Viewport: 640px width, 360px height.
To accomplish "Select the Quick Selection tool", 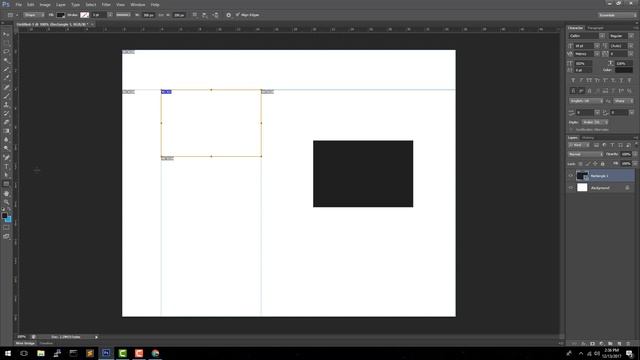I will (6, 60).
